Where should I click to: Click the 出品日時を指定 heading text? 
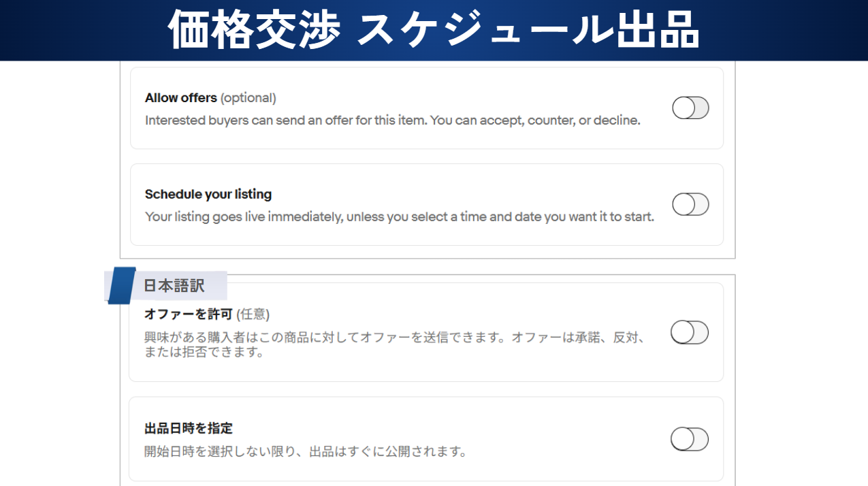click(x=189, y=429)
